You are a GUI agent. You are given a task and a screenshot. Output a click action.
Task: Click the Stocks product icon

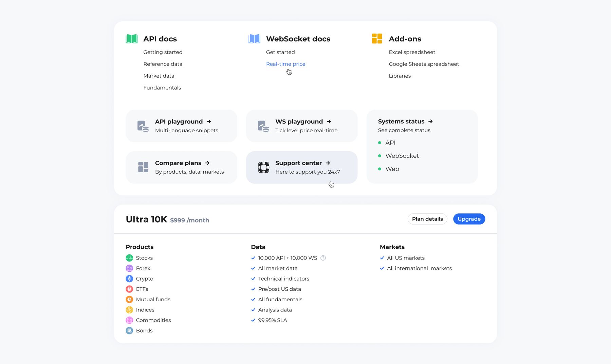pos(129,258)
